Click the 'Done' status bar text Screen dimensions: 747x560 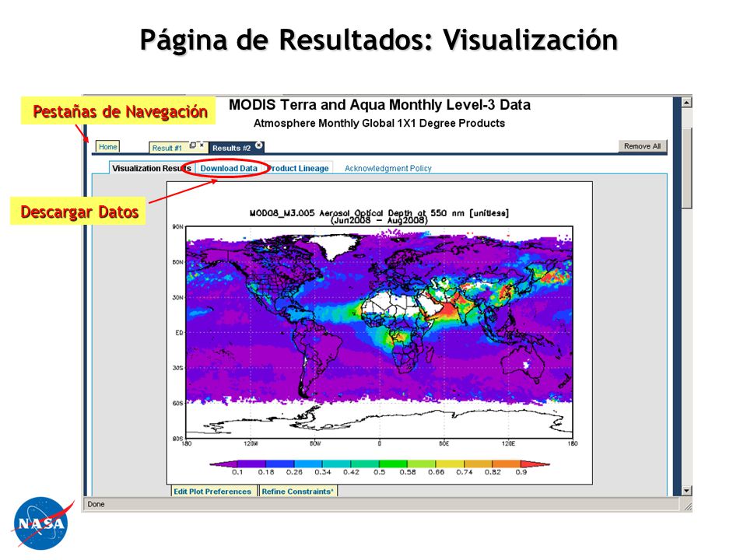click(x=96, y=504)
